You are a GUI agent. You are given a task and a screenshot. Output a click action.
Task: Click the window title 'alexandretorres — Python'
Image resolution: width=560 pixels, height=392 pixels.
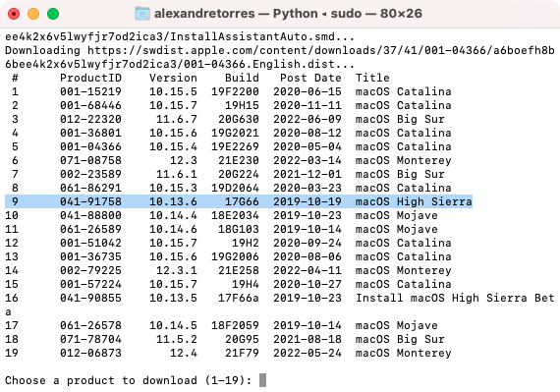[236, 14]
